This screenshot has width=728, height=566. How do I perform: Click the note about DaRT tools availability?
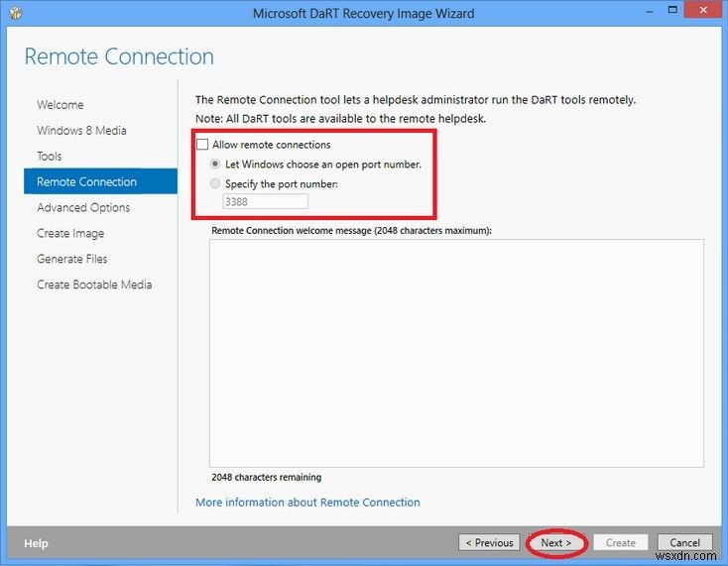341,119
